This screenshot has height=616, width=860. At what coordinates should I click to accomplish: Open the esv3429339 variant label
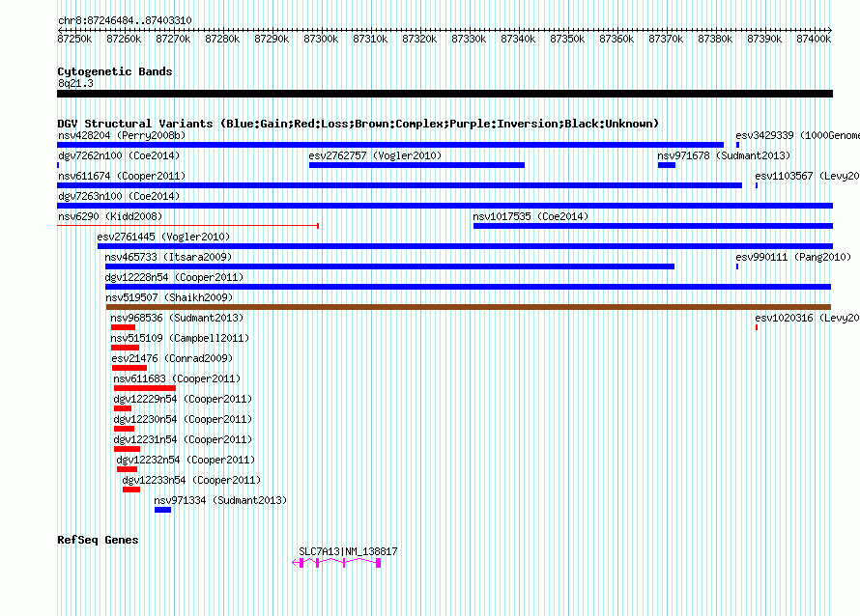[797, 135]
